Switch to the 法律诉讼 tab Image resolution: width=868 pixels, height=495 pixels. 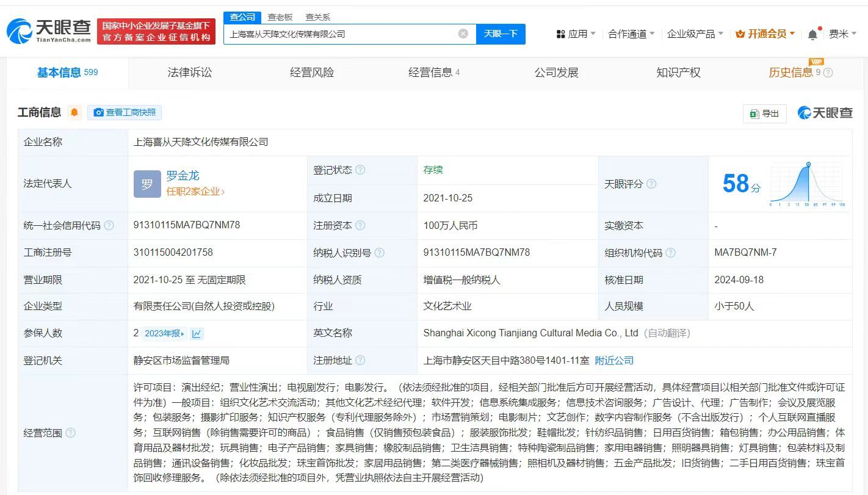[x=189, y=72]
